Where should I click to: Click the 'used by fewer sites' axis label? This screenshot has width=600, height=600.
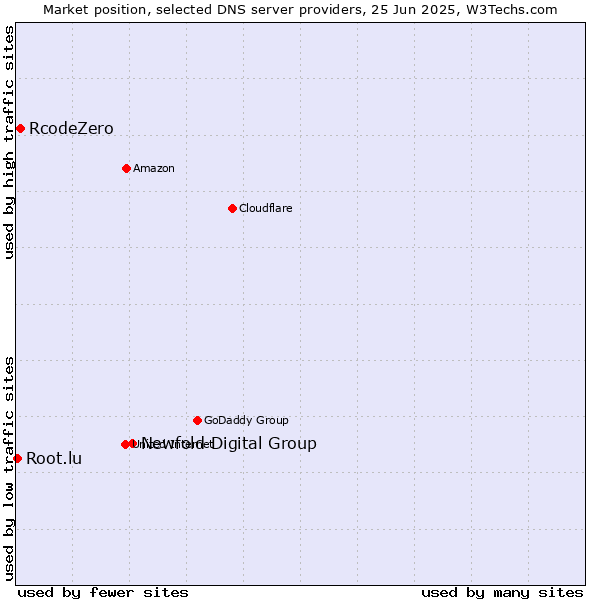(x=103, y=593)
